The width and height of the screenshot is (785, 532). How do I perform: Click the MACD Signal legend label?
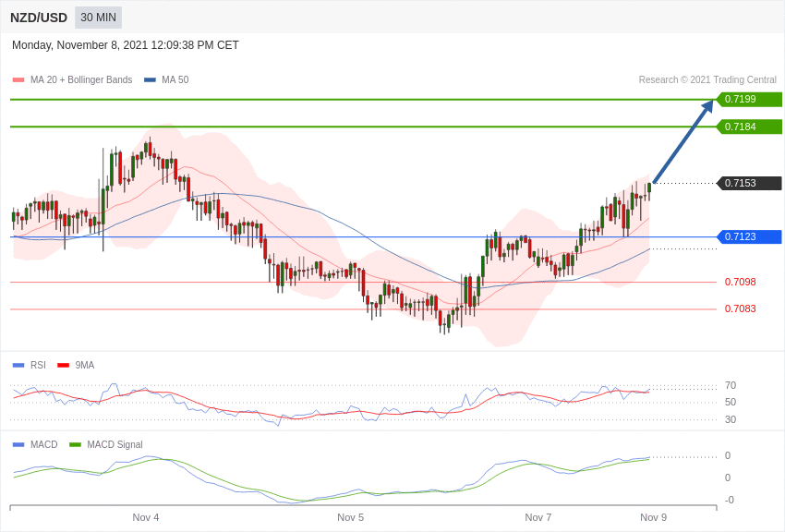[x=115, y=444]
